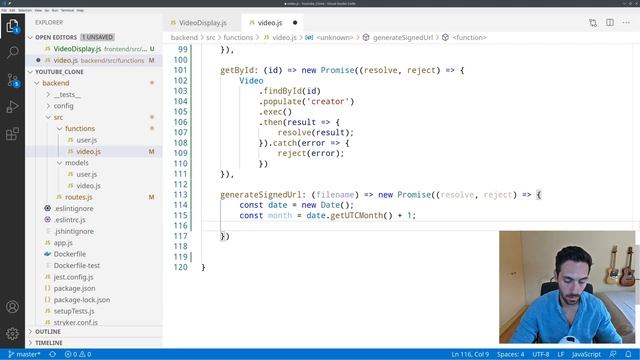Viewport: 640px width, 360px height.
Task: Change indentation via Spaces: 4
Action: pyautogui.click(x=510, y=354)
